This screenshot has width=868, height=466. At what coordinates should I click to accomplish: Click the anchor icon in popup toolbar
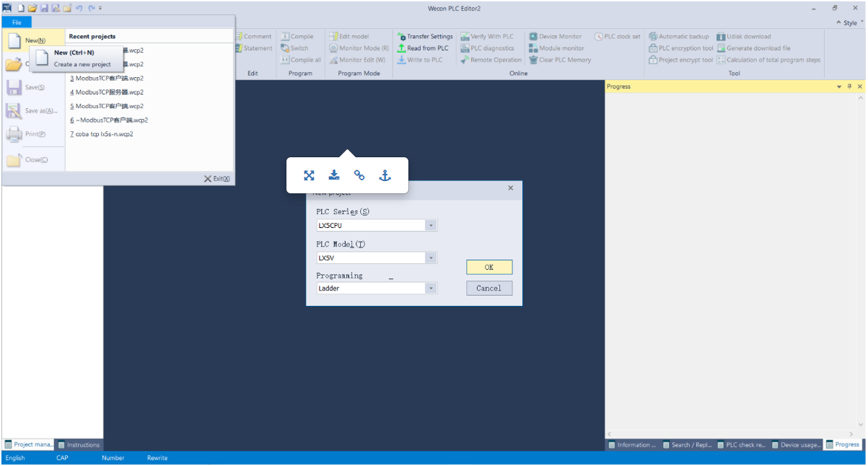pyautogui.click(x=385, y=175)
